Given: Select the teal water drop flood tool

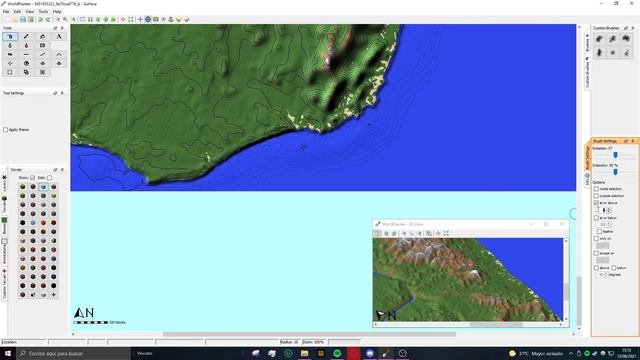Looking at the screenshot, I should [10, 46].
